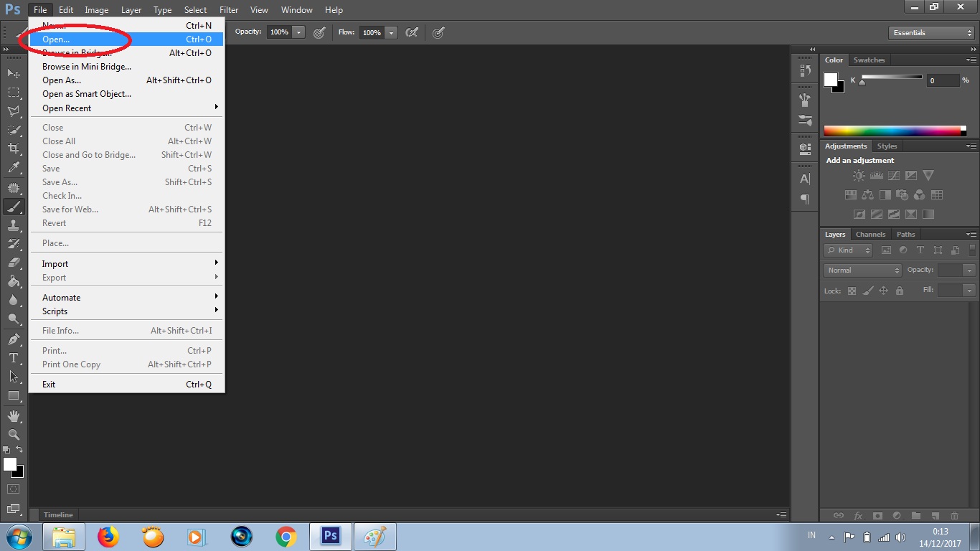
Task: Select the Eraser tool
Action: [x=14, y=263]
